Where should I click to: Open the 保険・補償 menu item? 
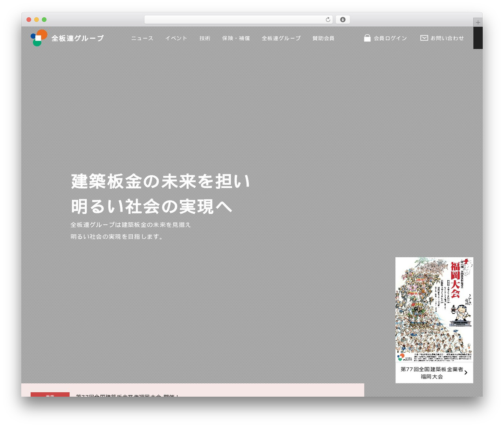[x=236, y=38]
